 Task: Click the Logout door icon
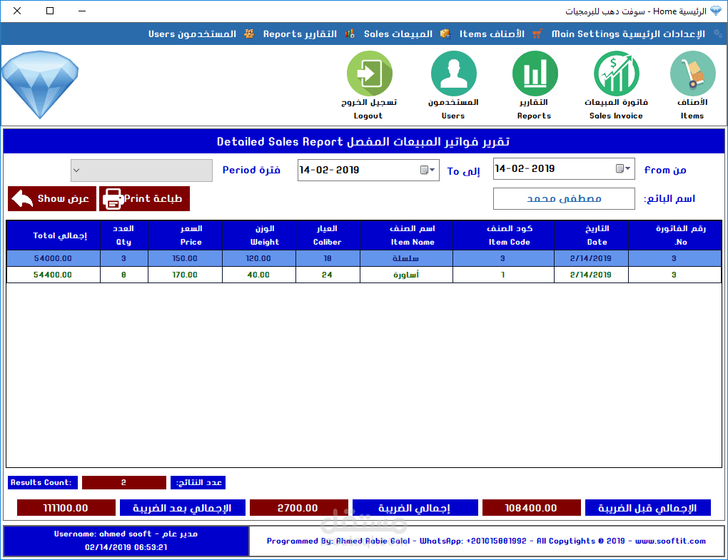pyautogui.click(x=370, y=73)
